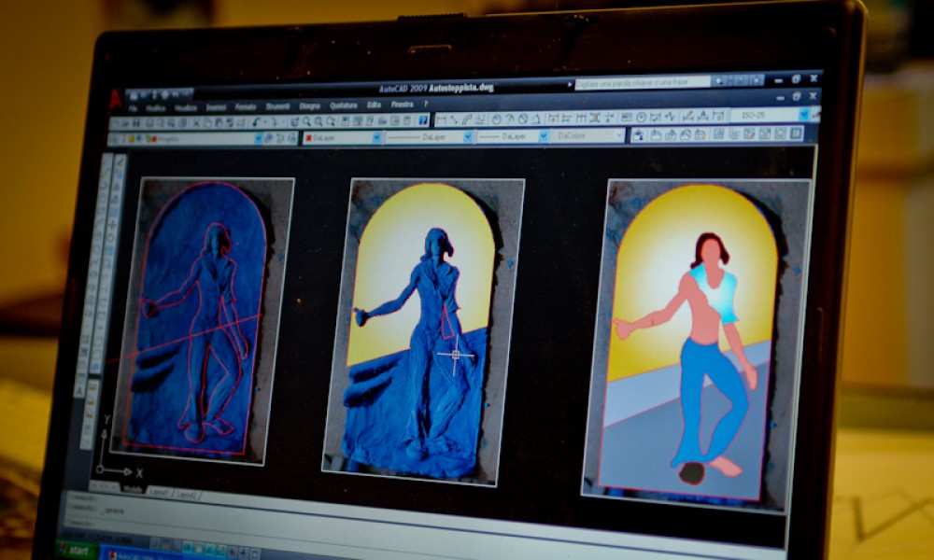Open the Layer Properties Manager icon
Screen dimensions: 934x560
[x=113, y=139]
